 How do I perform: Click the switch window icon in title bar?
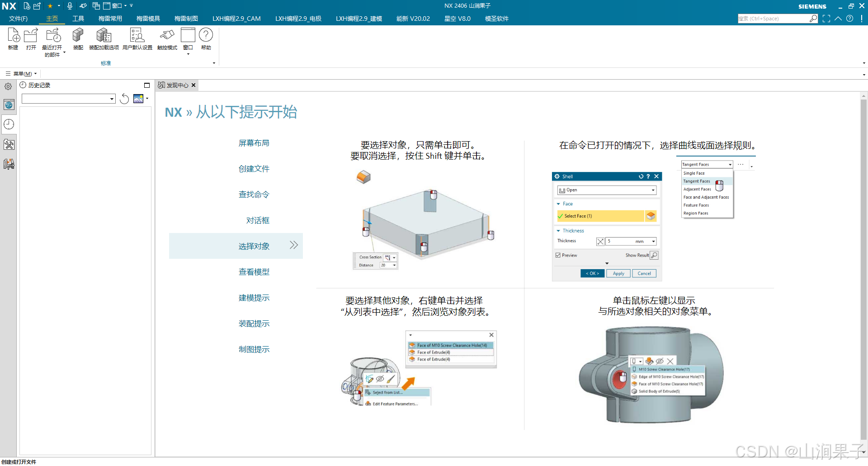[96, 6]
